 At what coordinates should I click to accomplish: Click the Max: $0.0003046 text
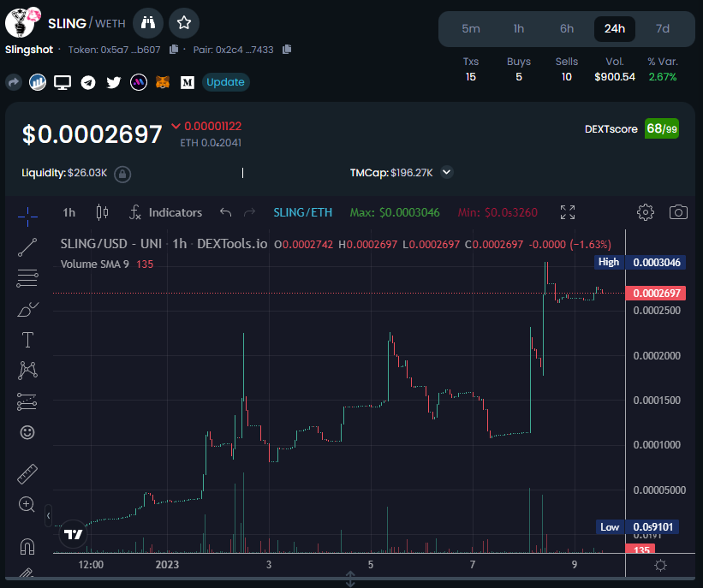[395, 212]
